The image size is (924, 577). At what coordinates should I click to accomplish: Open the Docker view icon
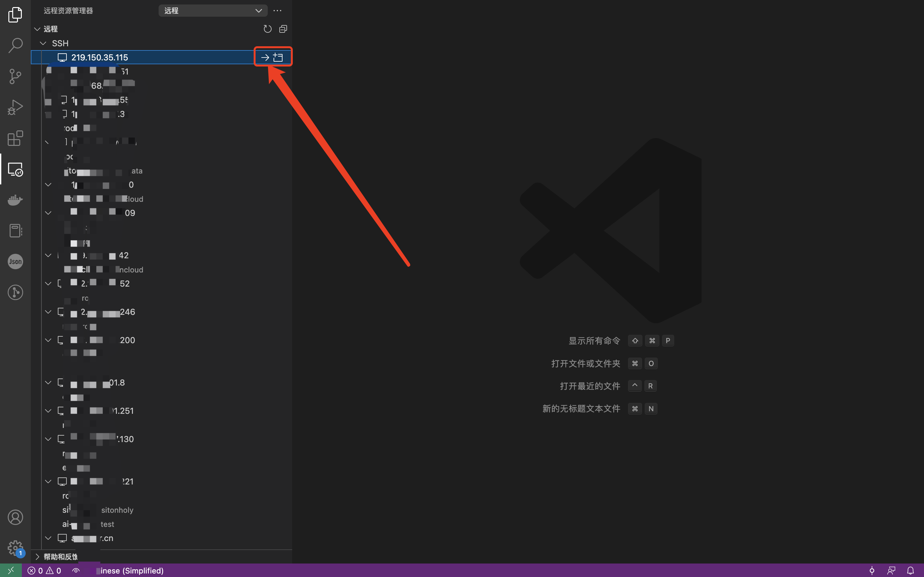(x=15, y=200)
